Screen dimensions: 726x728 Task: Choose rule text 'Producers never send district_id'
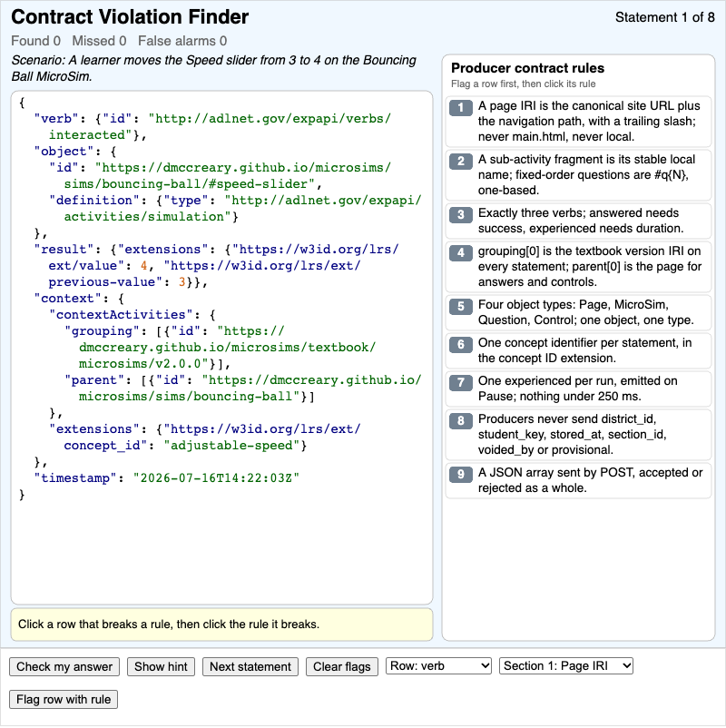[573, 435]
